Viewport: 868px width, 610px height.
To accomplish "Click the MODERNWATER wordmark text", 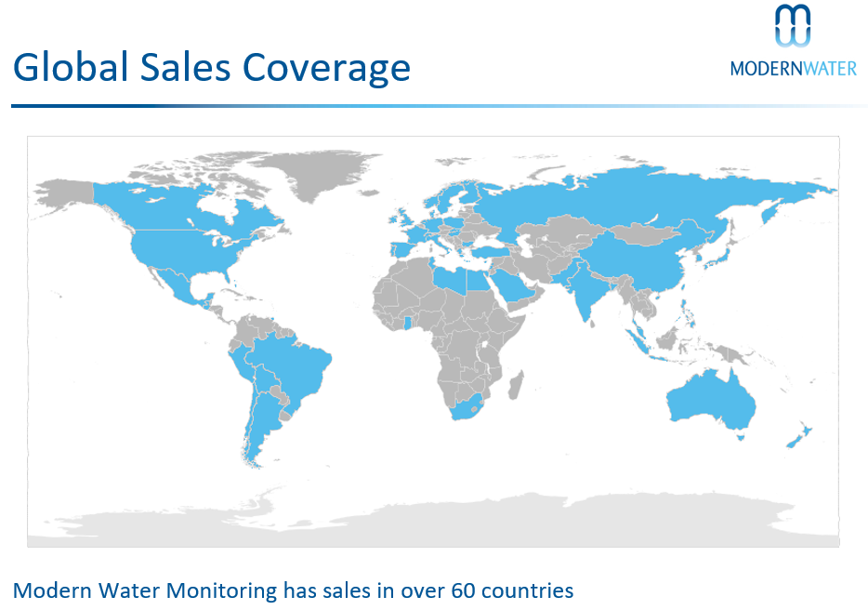I will [794, 69].
